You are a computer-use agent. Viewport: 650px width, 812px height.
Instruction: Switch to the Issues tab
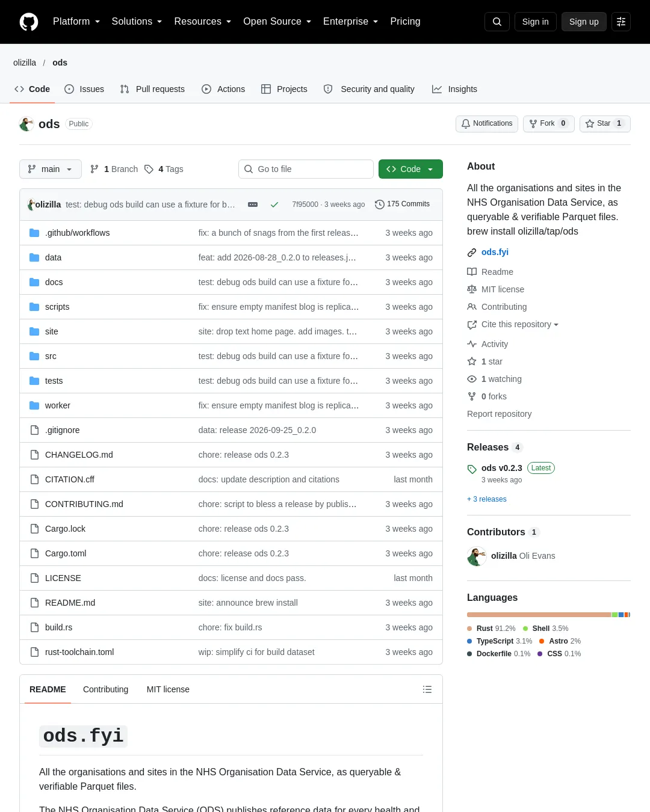coord(84,89)
